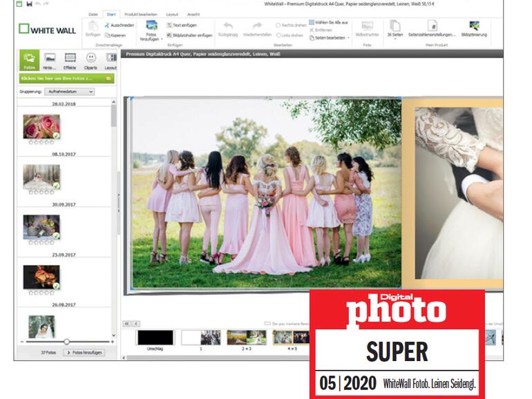The image size is (532, 399).
Task: Open the Layout panel icon
Action: [x=111, y=60]
